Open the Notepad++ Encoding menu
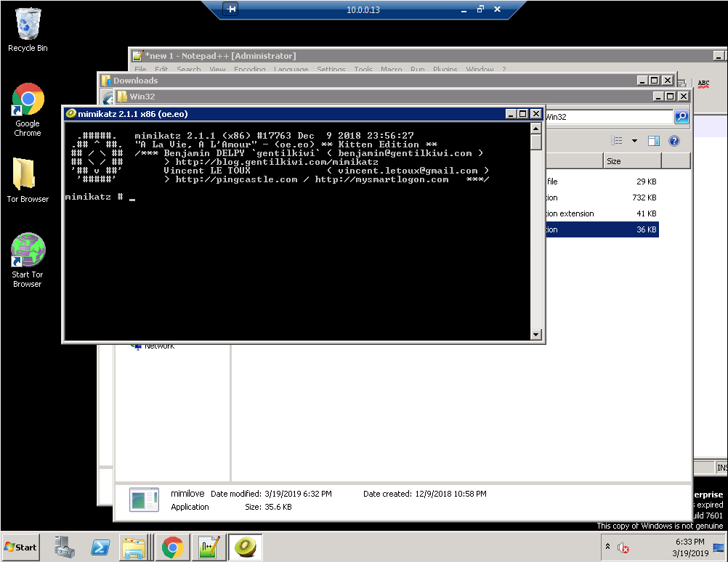The image size is (728, 562). 250,70
